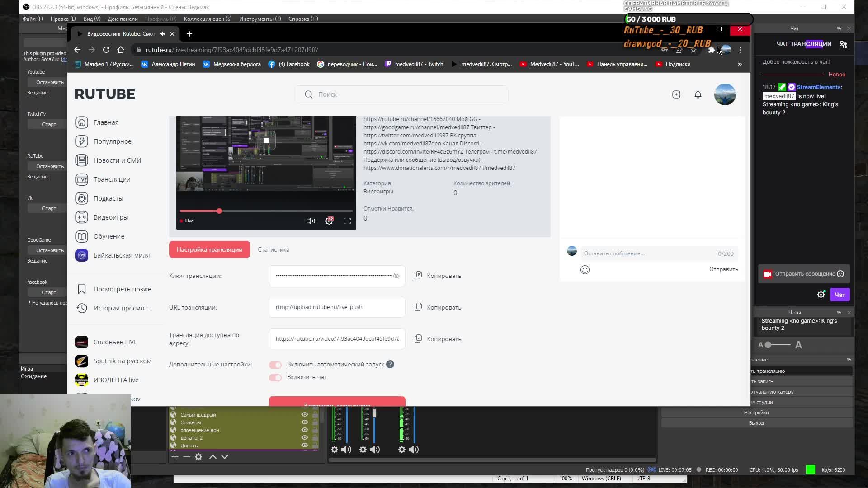This screenshot has height=488, width=868.
Task: Click the video progress slider handle
Action: click(x=219, y=211)
